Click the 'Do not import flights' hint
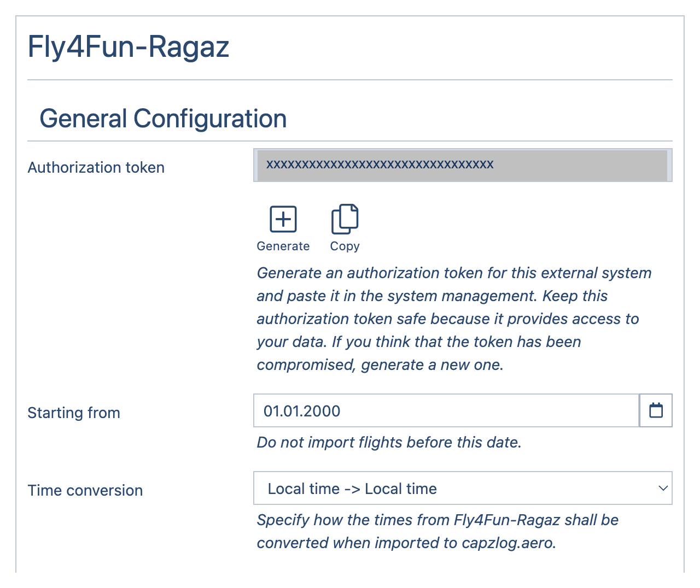This screenshot has height=588, width=700. point(389,442)
